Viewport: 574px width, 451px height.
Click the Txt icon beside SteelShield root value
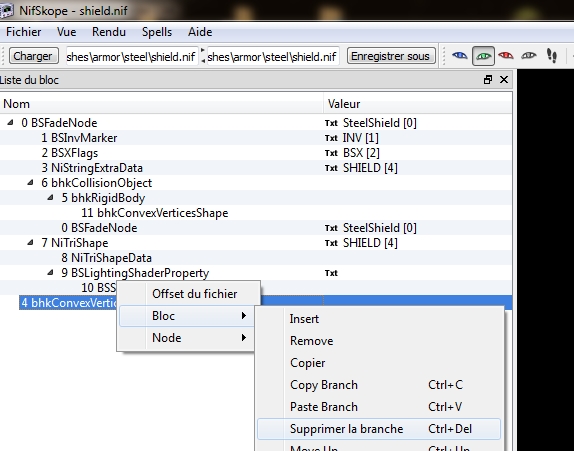click(331, 123)
